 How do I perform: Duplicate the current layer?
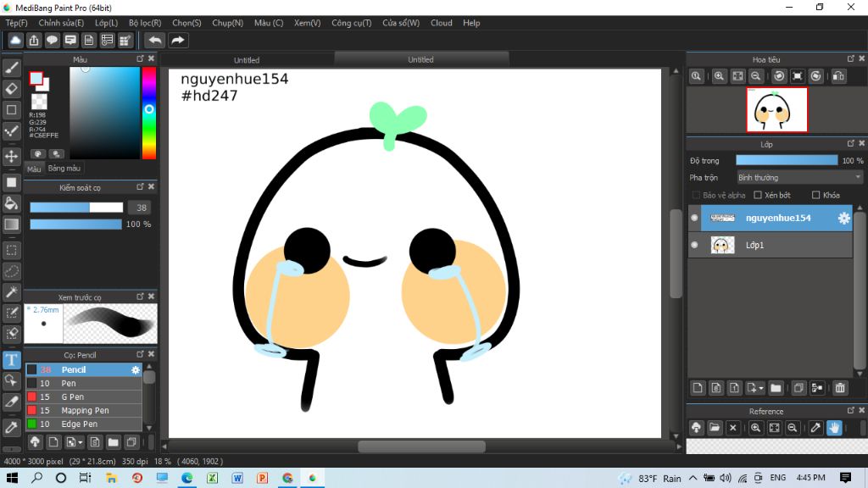click(x=798, y=388)
